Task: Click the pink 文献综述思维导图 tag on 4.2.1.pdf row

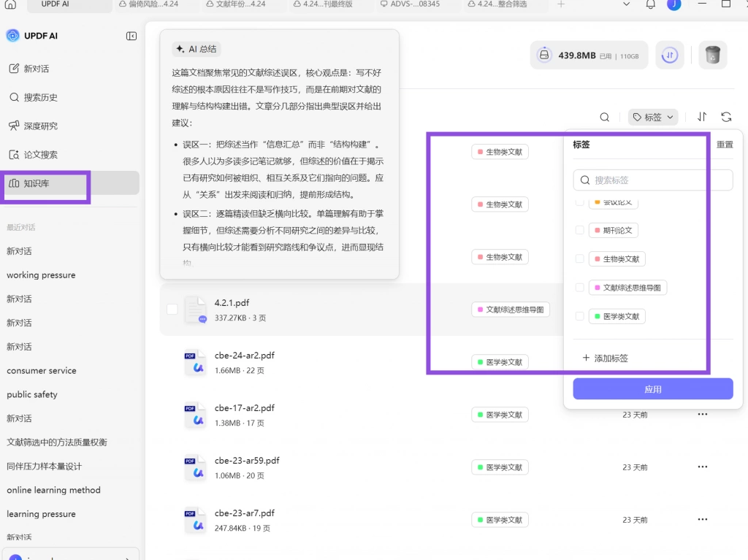Action: click(511, 310)
